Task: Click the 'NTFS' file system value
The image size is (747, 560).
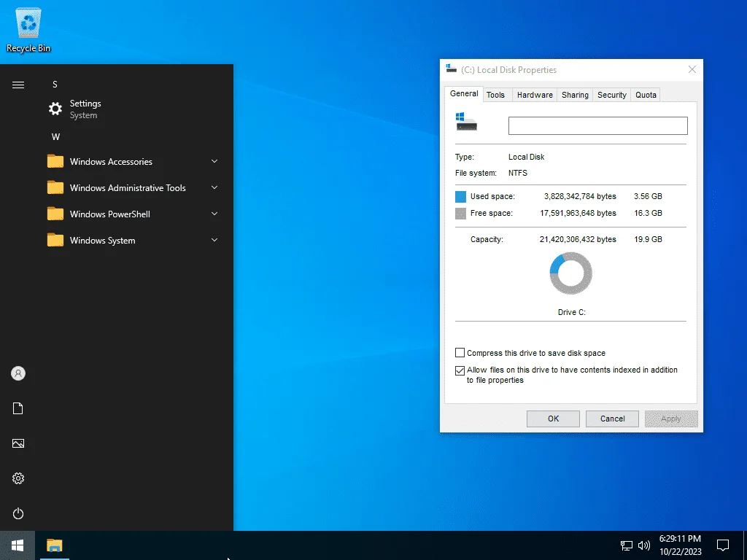Action: pos(518,173)
